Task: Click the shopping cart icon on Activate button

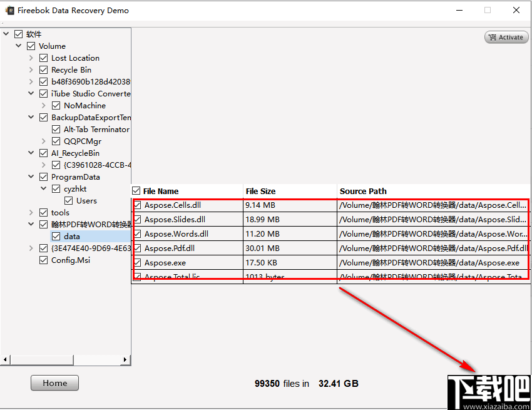Action: 494,37
